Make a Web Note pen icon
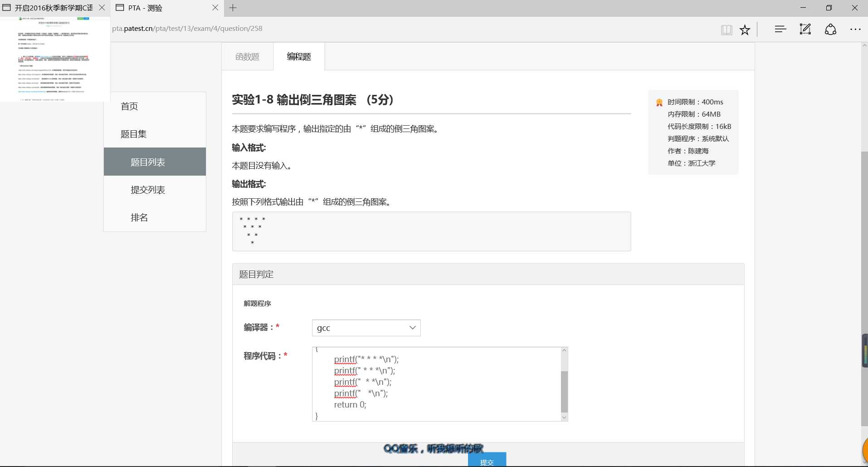This screenshot has width=868, height=467. [805, 29]
